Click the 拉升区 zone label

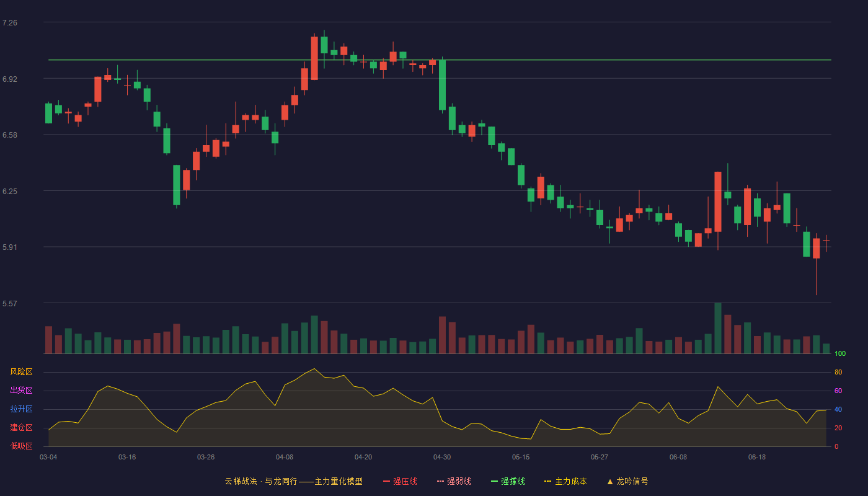(21, 409)
